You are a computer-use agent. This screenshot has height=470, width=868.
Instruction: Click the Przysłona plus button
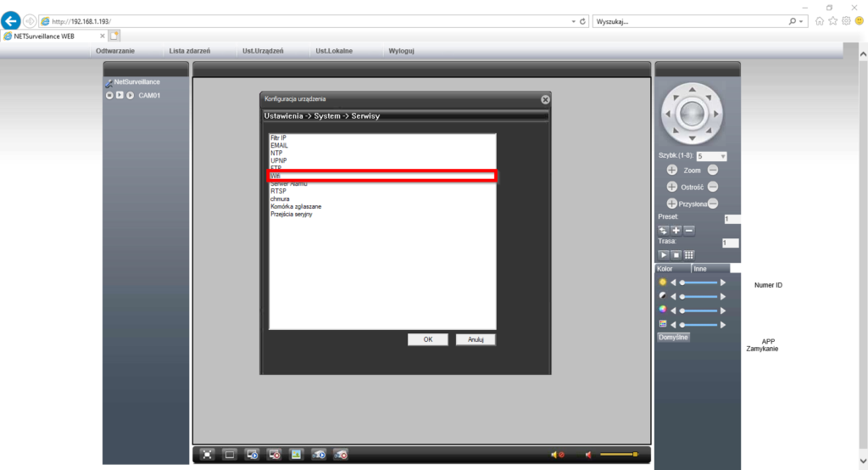(x=672, y=204)
